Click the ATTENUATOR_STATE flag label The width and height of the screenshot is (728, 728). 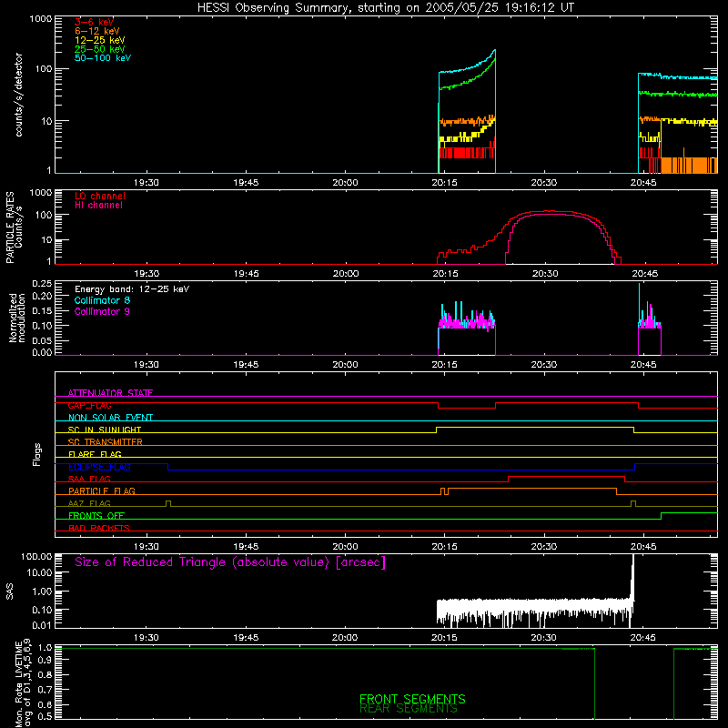[x=110, y=393]
